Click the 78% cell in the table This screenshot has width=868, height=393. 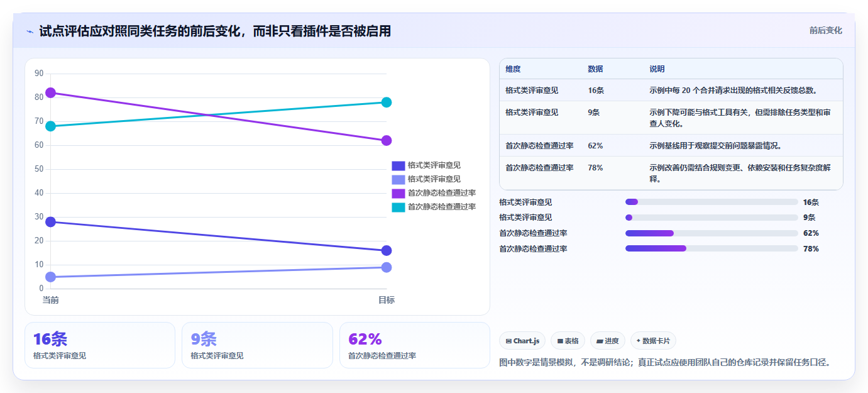tap(595, 168)
